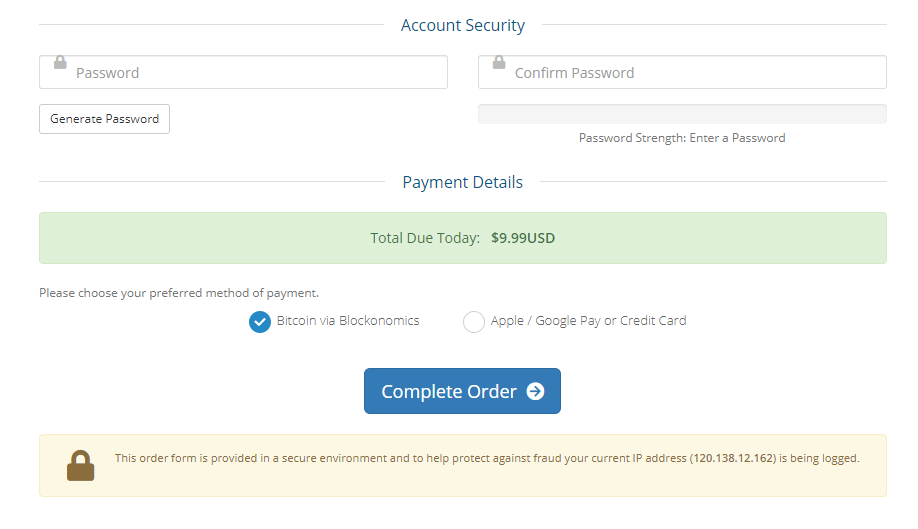Select the Bitcoin via Blockonomics radio button
Viewport: 918px width, 529px height.
[260, 322]
